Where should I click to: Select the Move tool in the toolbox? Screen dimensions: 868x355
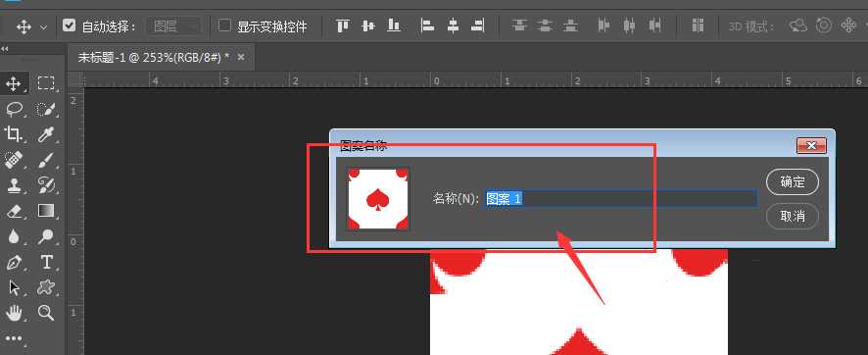pyautogui.click(x=14, y=83)
